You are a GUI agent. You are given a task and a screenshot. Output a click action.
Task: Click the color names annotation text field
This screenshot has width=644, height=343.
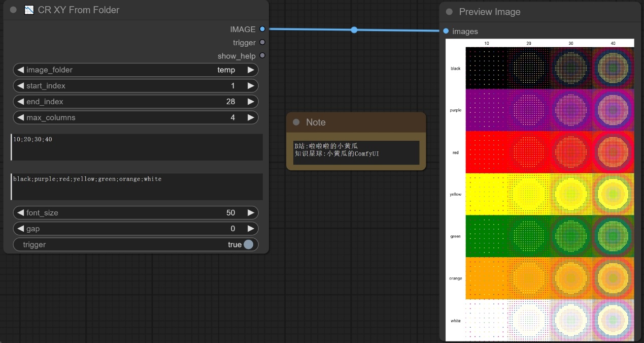[x=137, y=186]
